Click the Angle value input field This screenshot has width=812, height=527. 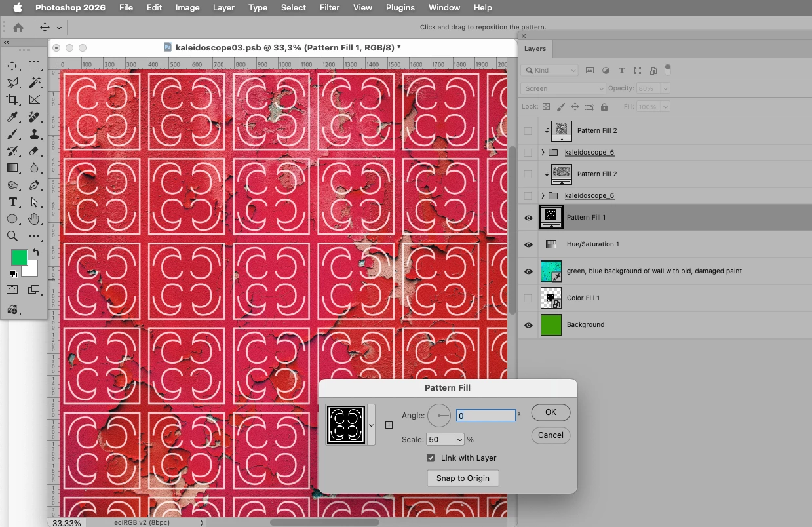click(486, 416)
